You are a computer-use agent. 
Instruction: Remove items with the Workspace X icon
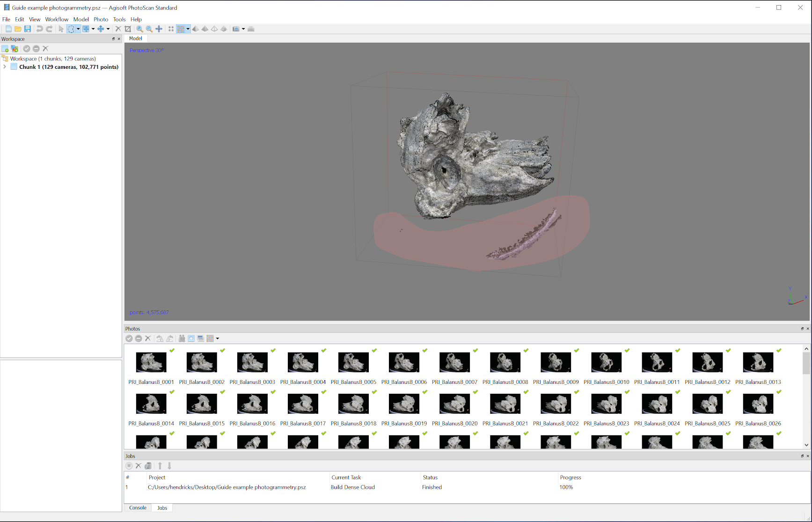45,49
